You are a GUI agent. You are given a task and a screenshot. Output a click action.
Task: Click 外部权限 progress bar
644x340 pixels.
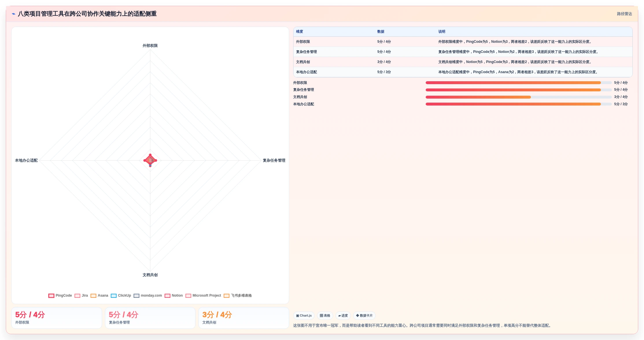click(x=518, y=83)
